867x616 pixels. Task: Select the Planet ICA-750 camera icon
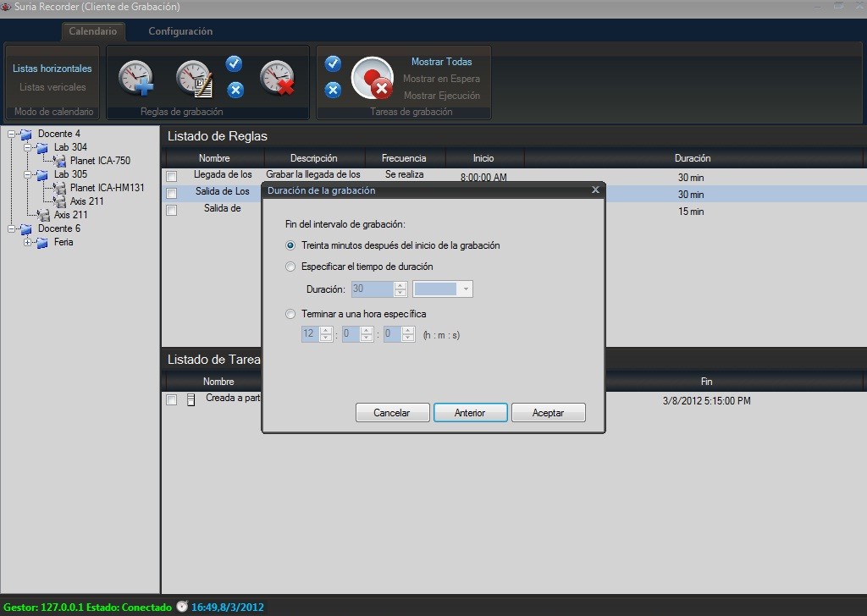(60, 161)
